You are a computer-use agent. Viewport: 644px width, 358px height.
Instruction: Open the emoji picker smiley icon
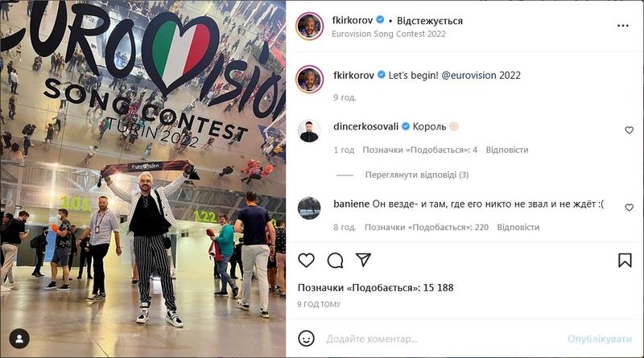pyautogui.click(x=306, y=339)
